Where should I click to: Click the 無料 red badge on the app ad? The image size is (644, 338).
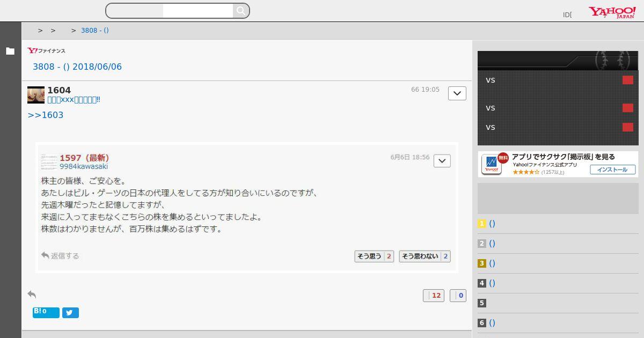(x=503, y=158)
